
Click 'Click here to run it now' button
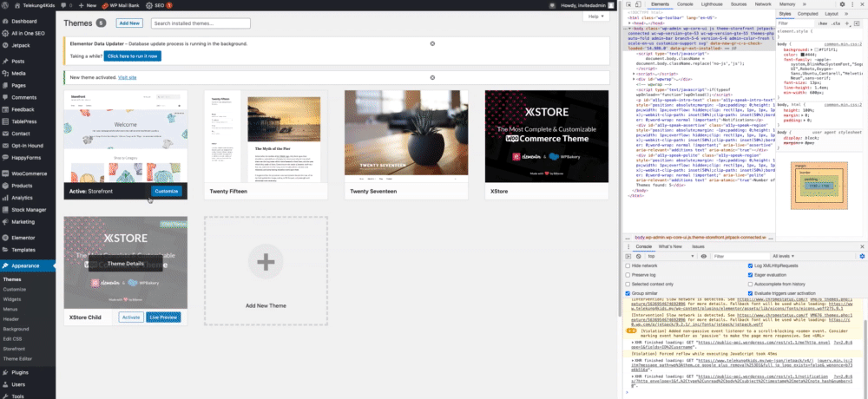pos(132,56)
